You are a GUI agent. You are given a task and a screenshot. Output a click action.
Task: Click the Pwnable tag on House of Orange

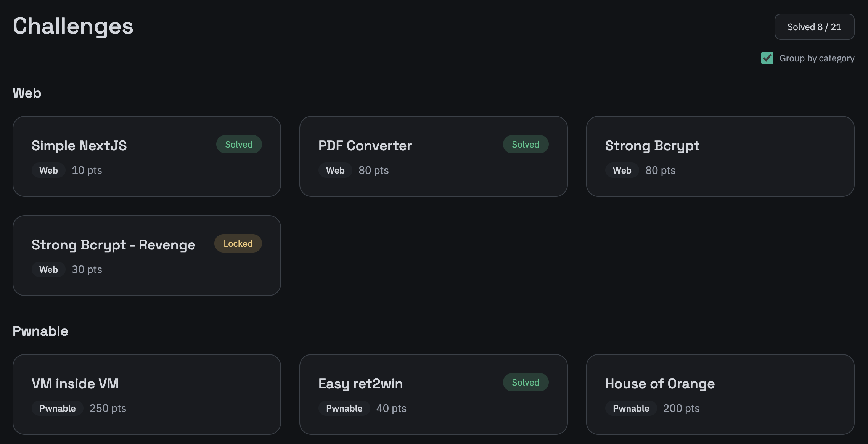point(631,409)
